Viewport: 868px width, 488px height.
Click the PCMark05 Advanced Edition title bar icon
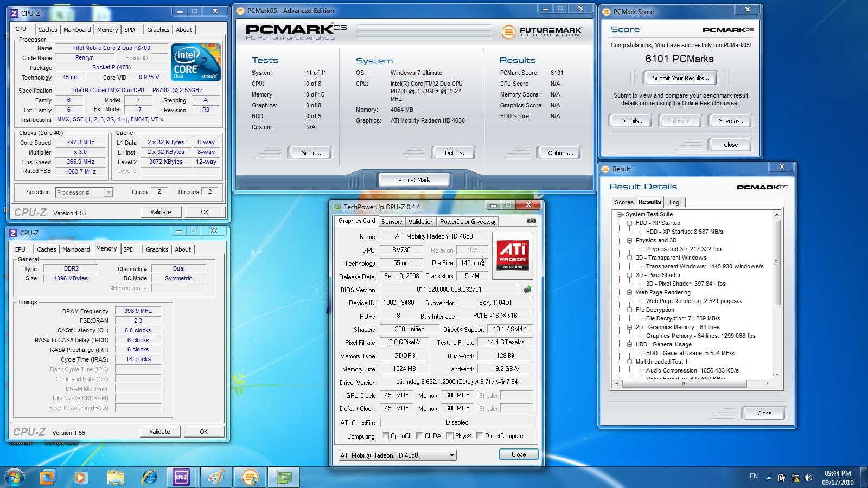coord(241,10)
